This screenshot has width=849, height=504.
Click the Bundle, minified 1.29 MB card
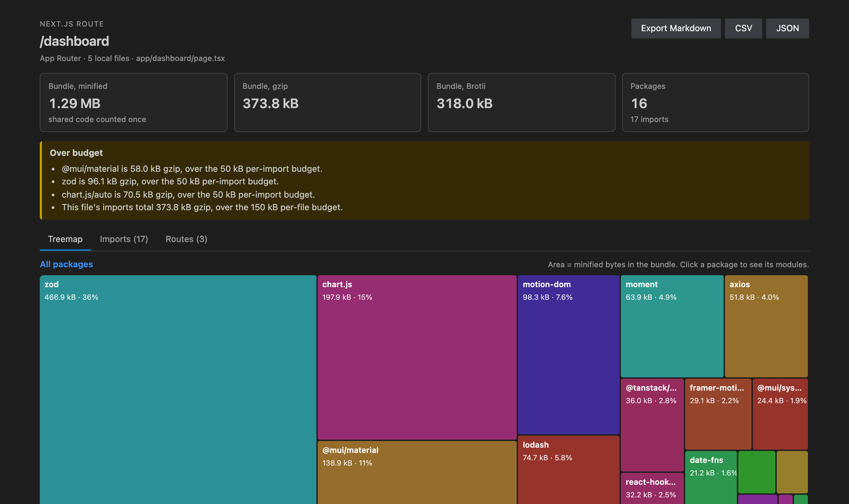coord(133,102)
